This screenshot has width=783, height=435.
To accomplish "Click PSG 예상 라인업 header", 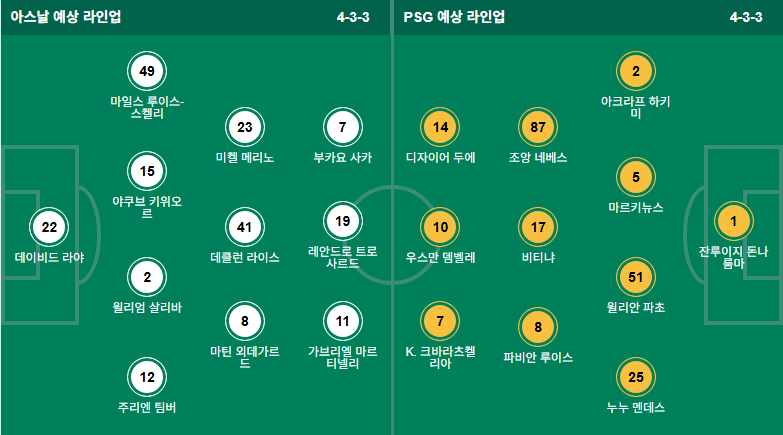I will pyautogui.click(x=454, y=17).
